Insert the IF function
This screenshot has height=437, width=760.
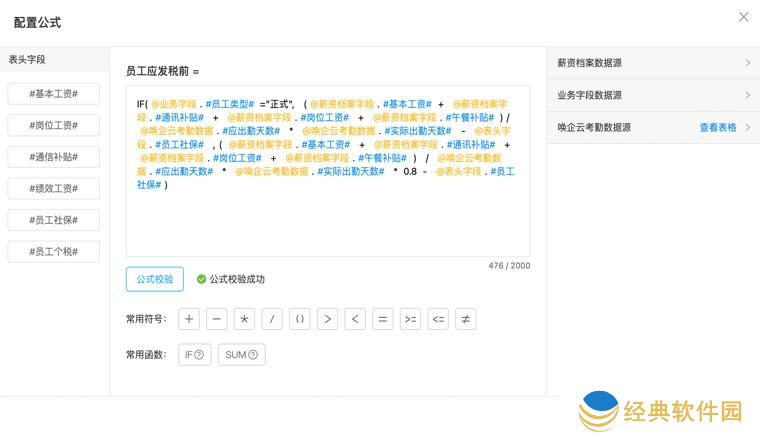pyautogui.click(x=194, y=354)
